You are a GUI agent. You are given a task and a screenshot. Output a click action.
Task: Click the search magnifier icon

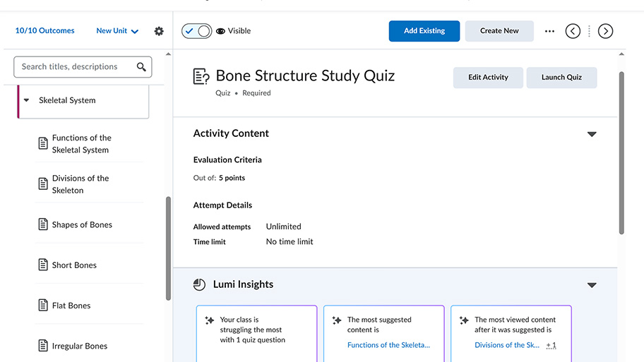coord(141,67)
